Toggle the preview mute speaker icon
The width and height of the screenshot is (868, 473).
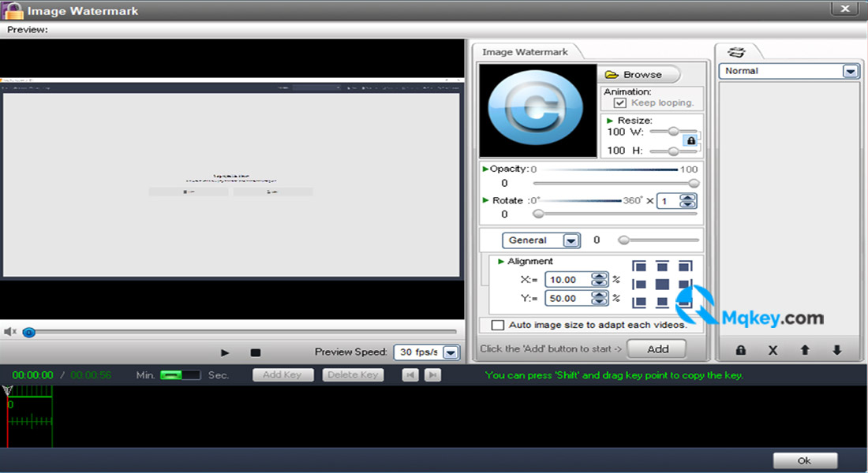[10, 332]
